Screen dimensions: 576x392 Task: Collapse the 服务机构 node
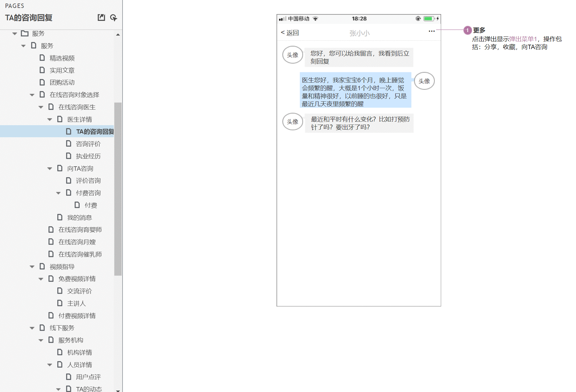(x=41, y=340)
